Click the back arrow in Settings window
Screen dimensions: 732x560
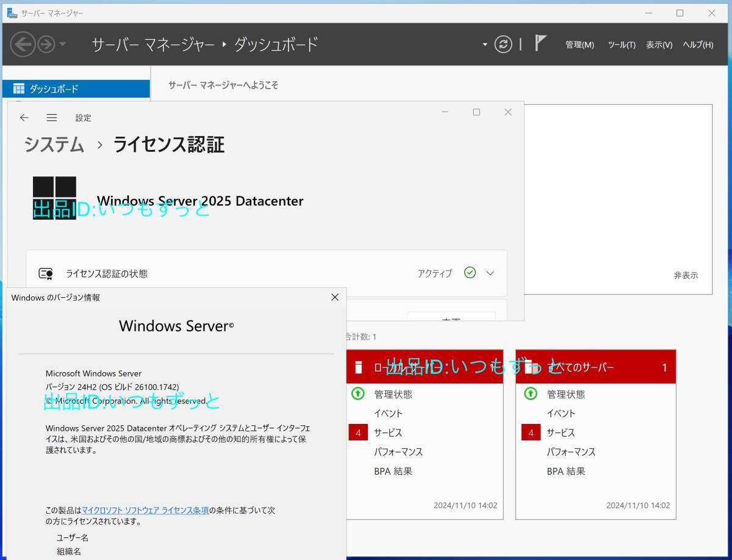[24, 118]
